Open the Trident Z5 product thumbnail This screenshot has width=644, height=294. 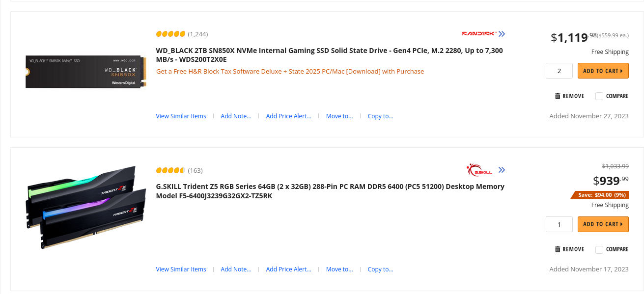click(x=85, y=208)
